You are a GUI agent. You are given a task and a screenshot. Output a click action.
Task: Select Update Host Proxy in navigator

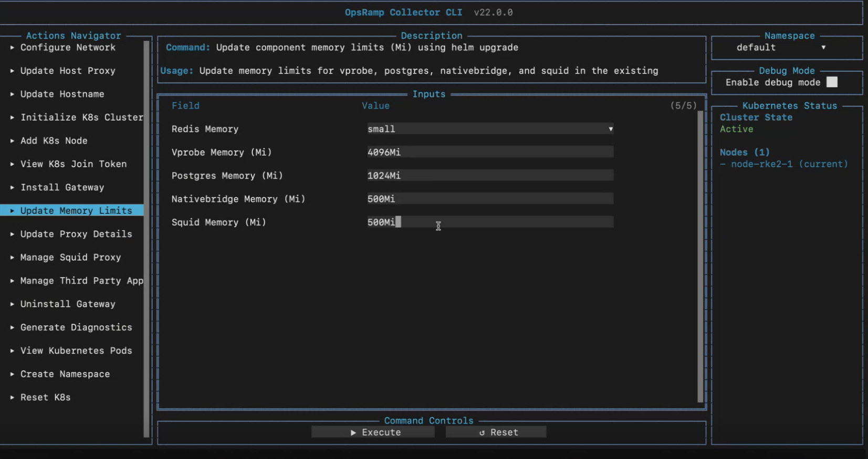pyautogui.click(x=68, y=71)
